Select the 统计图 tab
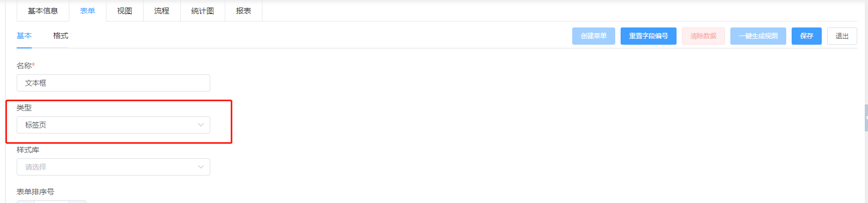The image size is (868, 203). (203, 11)
